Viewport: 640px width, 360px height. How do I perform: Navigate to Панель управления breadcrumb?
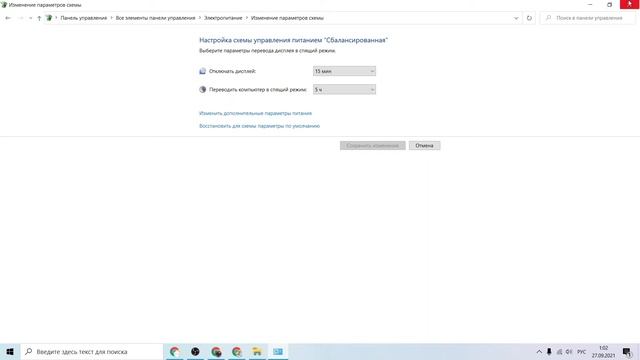[84, 18]
